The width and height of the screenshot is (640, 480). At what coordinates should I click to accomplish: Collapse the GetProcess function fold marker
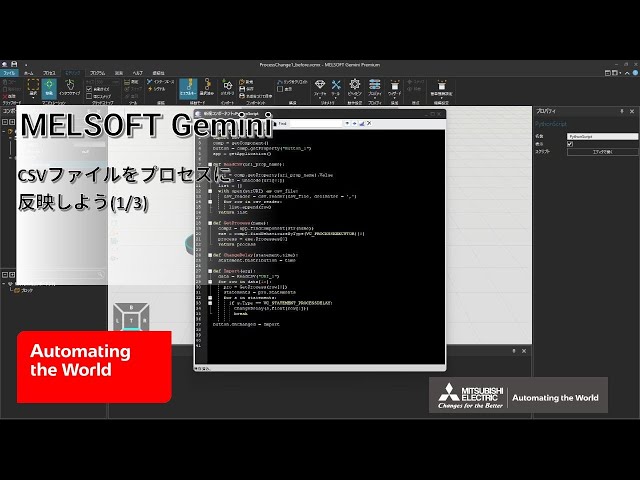(x=210, y=223)
